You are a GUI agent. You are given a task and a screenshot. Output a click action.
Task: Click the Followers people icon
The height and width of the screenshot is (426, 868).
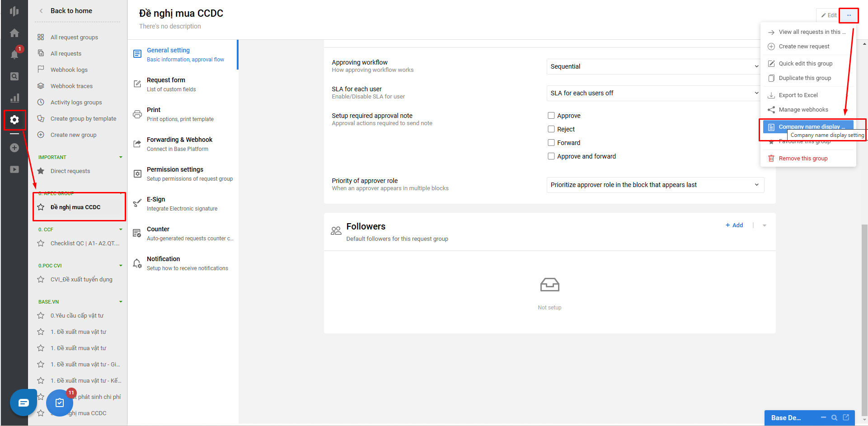point(336,231)
